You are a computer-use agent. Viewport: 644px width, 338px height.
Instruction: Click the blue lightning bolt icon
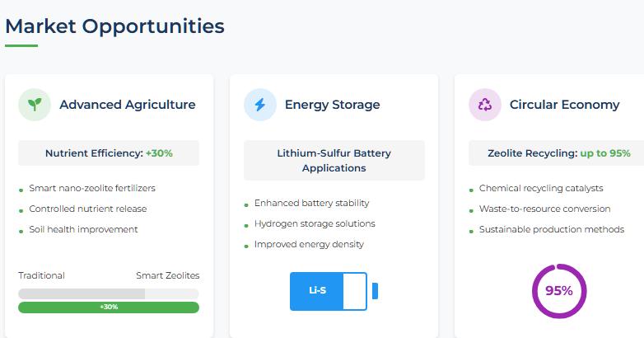[260, 105]
